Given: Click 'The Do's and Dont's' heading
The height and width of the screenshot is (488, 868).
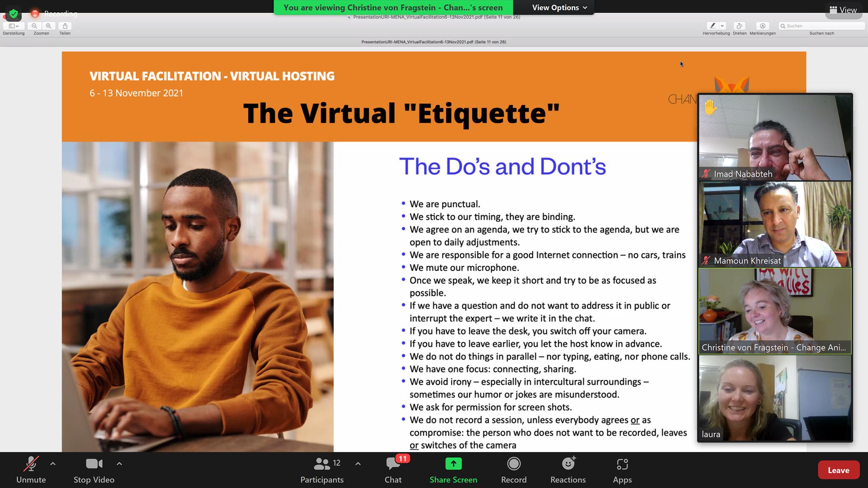Looking at the screenshot, I should tap(502, 166).
